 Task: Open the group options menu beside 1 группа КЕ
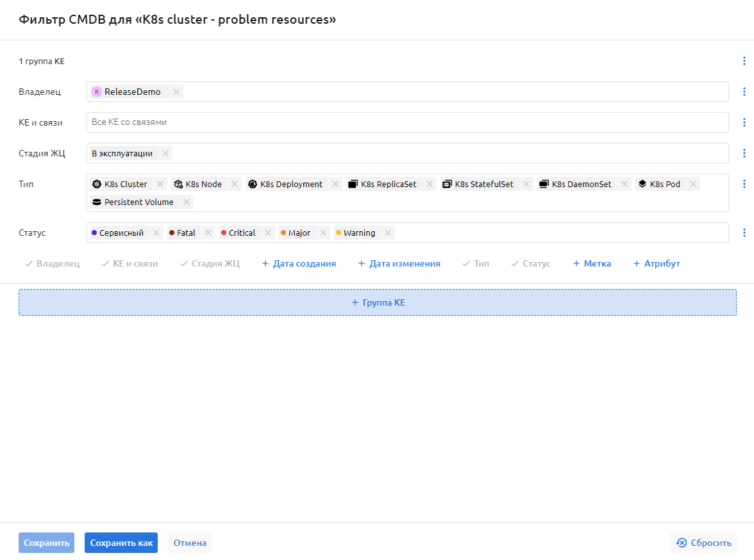tap(744, 61)
